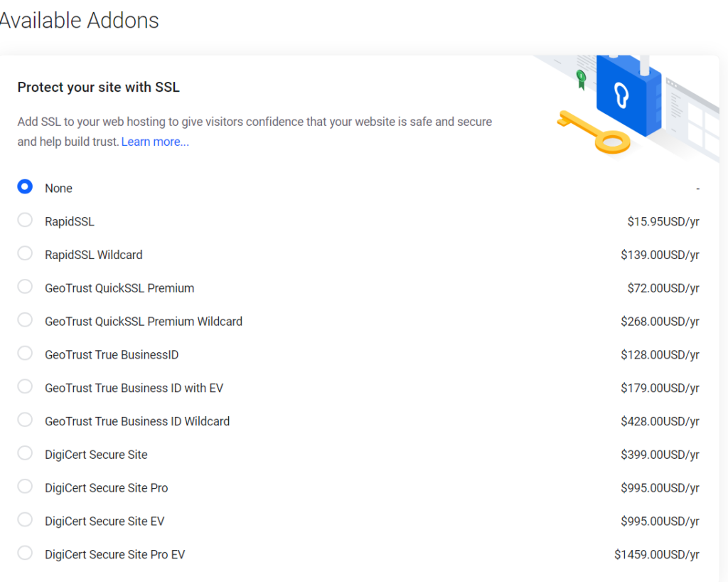The height and width of the screenshot is (582, 728).
Task: Select RapidSSL Wildcard addon
Action: coord(25,253)
